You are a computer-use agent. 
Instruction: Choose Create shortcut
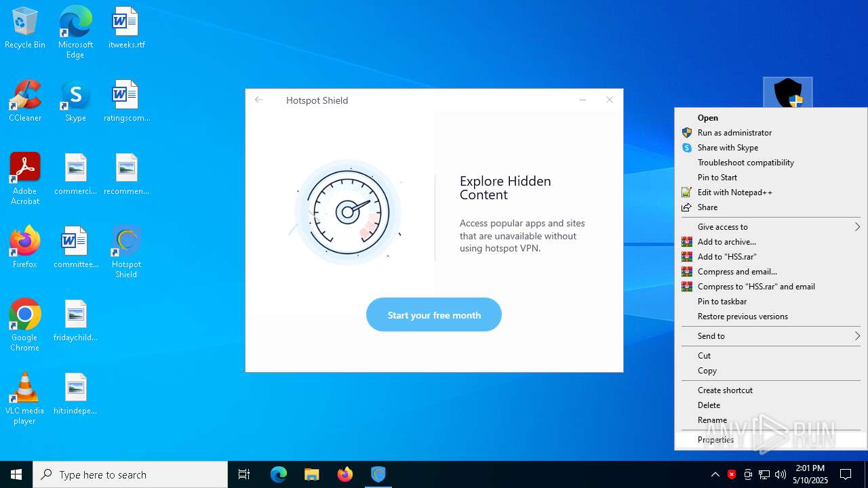coord(771,390)
